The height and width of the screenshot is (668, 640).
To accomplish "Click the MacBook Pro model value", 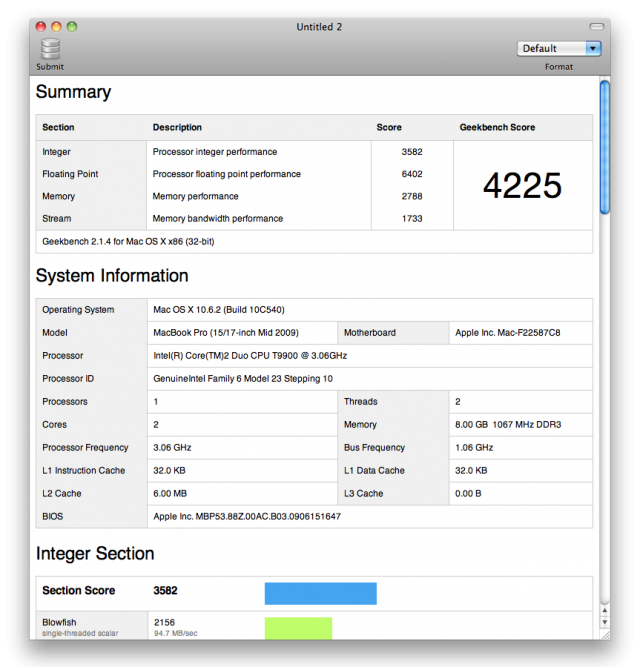I will (226, 333).
